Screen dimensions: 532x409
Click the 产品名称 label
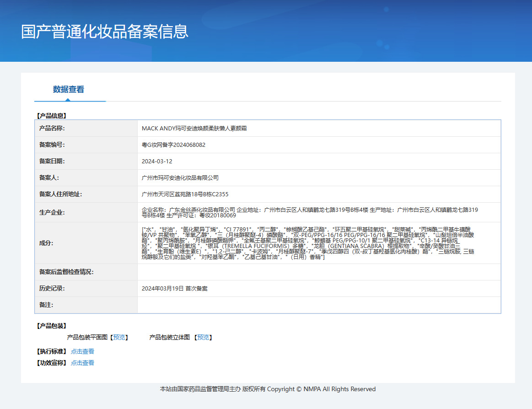pyautogui.click(x=52, y=128)
